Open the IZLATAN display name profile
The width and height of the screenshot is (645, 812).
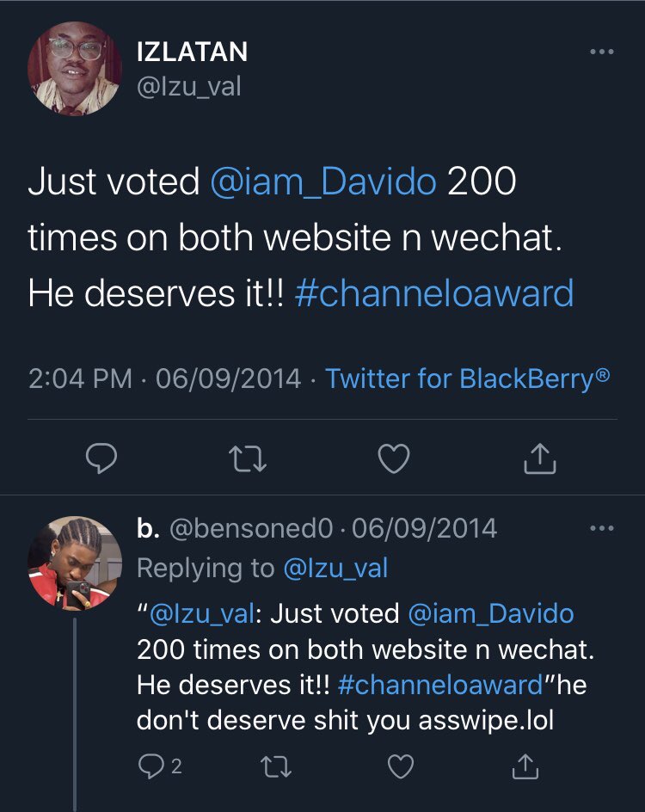(x=192, y=52)
